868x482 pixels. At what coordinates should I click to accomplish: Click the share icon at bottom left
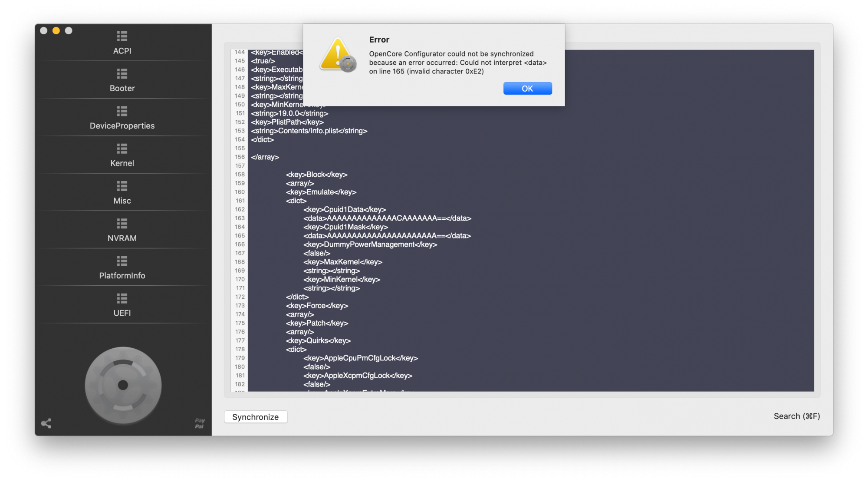point(46,423)
